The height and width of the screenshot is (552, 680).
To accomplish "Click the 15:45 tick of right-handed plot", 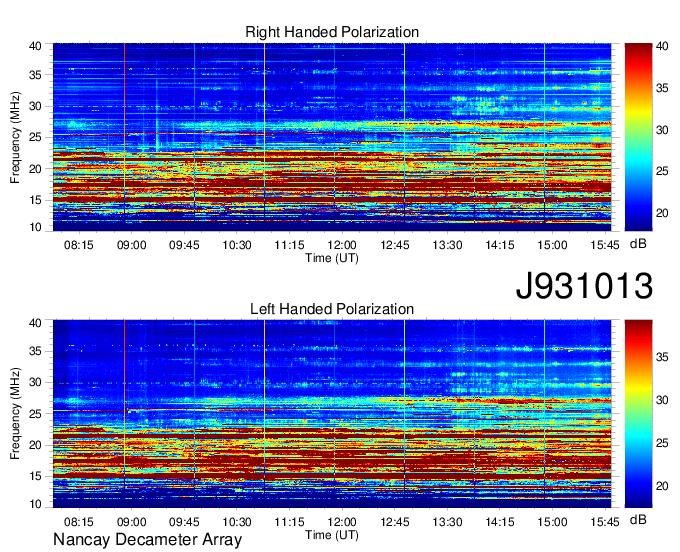I will click(x=605, y=245).
